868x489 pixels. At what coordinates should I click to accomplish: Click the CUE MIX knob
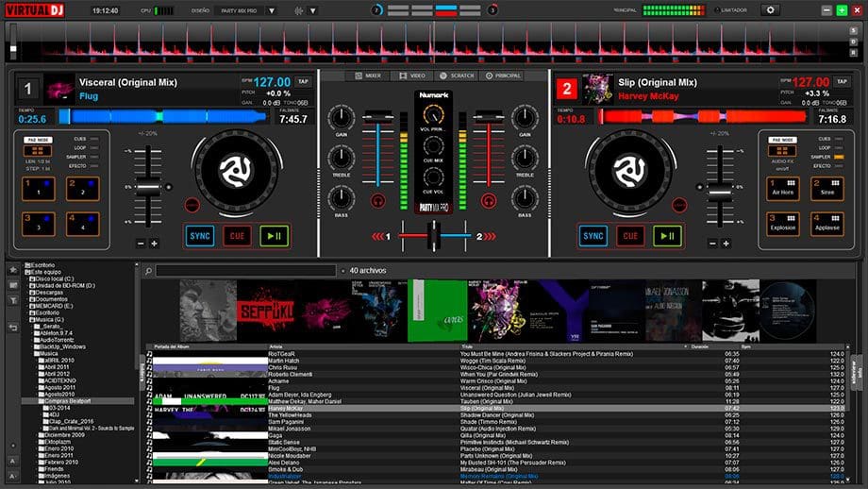tap(433, 146)
